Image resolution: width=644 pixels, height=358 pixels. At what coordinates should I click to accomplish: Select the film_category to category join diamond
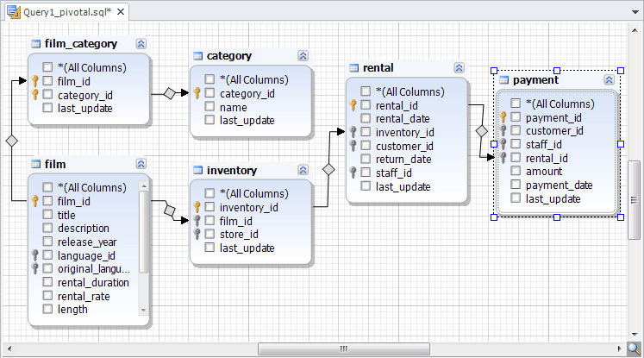(169, 93)
